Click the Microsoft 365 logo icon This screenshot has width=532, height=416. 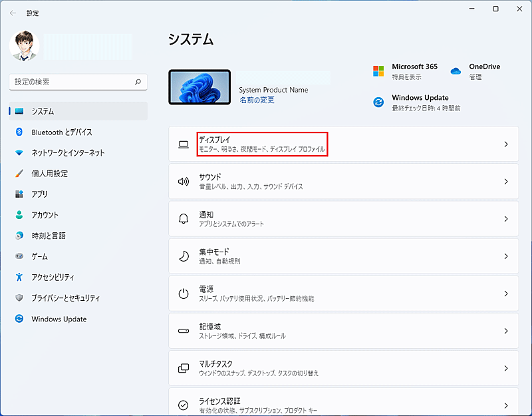tap(378, 71)
